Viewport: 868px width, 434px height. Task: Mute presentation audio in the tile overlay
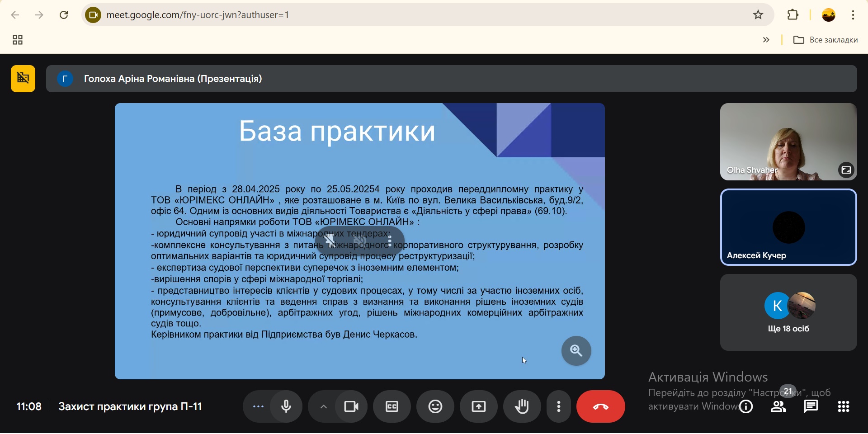[x=360, y=241]
